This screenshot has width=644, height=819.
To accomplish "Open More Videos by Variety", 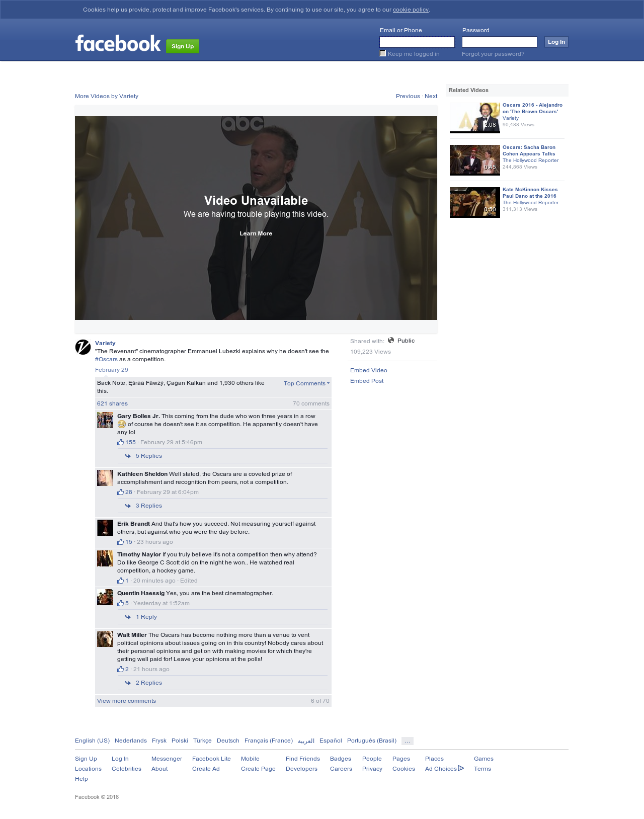I will coord(107,96).
